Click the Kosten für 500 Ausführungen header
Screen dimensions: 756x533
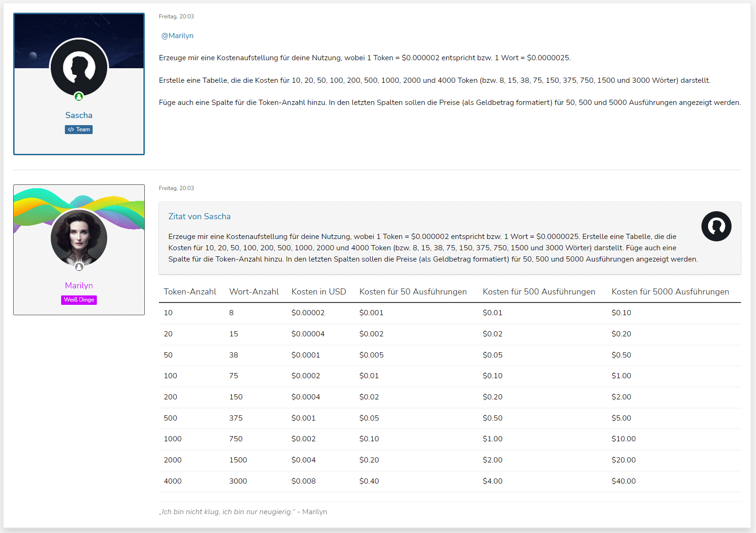pos(539,292)
